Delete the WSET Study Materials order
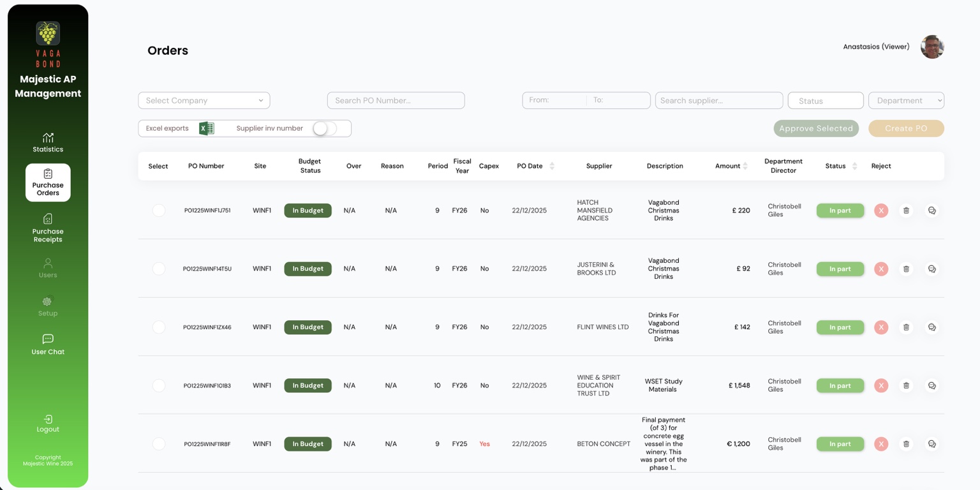This screenshot has width=980, height=490. coord(906,385)
